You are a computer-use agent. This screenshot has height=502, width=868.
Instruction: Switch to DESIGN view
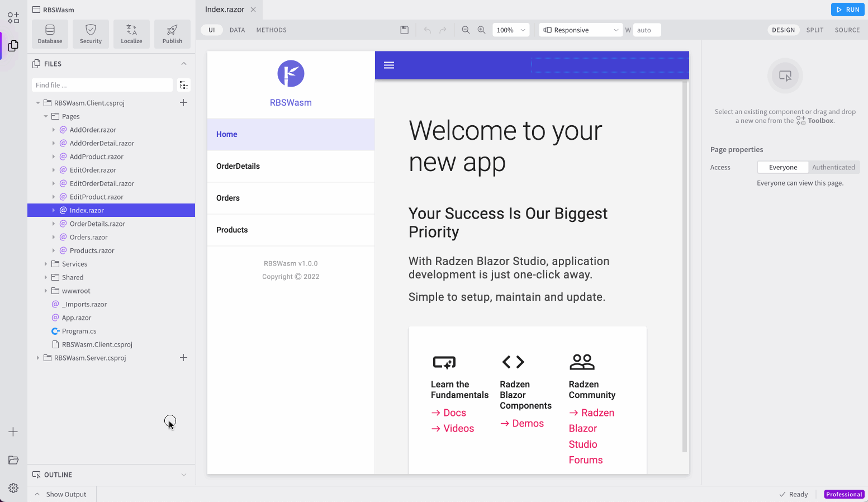[x=784, y=30]
